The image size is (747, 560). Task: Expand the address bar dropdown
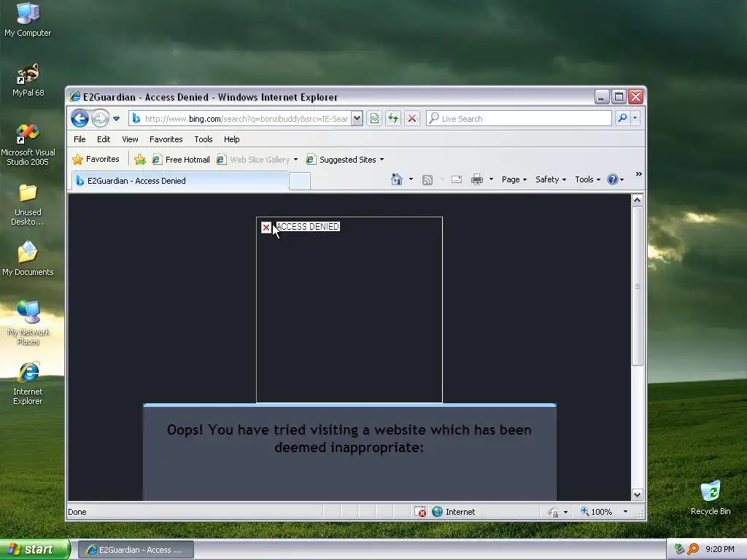(357, 119)
